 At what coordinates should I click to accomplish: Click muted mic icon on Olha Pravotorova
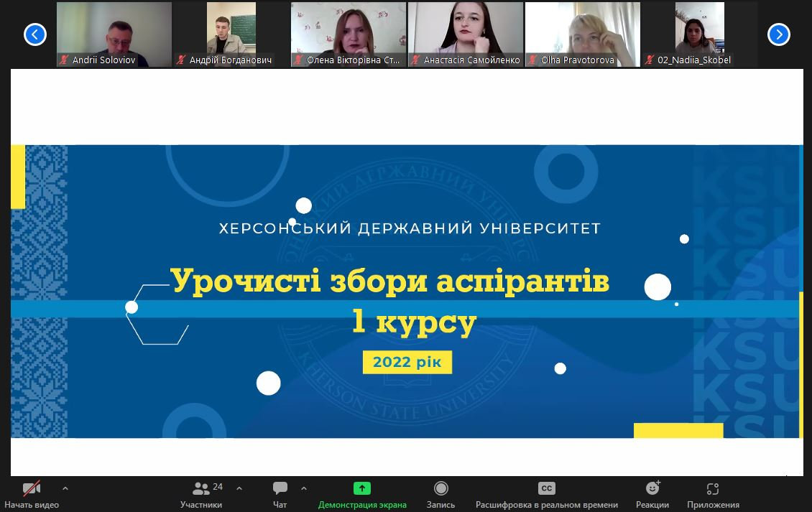[532, 60]
